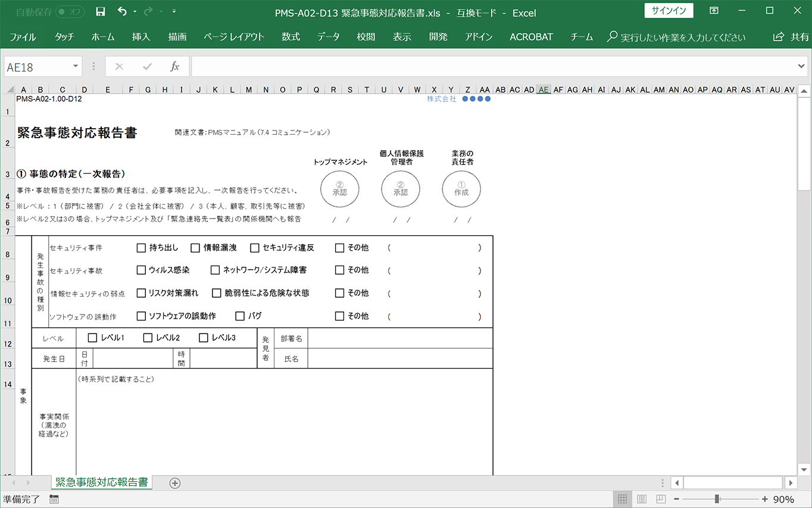
Task: Click the Save icon in title bar
Action: click(x=101, y=12)
